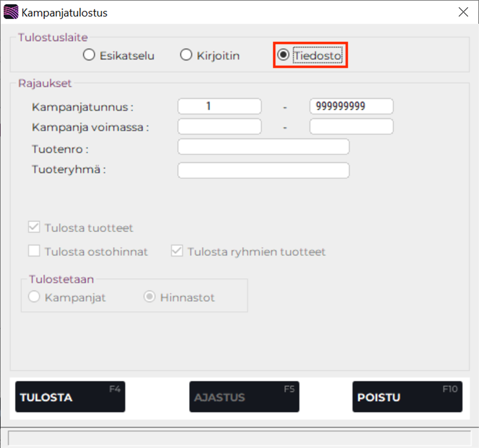Click the Kampanjatulostus application logo icon

tap(10, 11)
